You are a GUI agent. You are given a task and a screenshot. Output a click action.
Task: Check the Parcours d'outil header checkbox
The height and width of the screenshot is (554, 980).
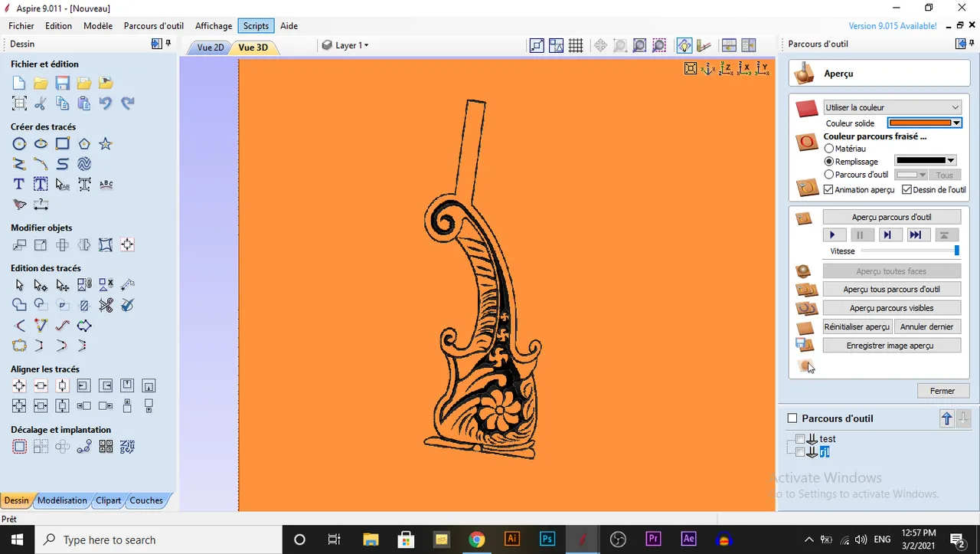792,418
